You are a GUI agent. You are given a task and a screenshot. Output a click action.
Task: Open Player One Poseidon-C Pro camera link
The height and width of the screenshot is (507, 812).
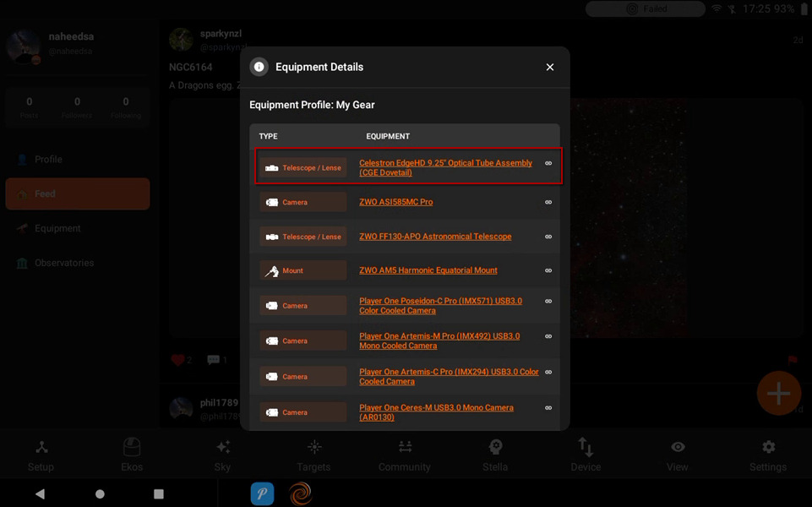click(x=441, y=306)
